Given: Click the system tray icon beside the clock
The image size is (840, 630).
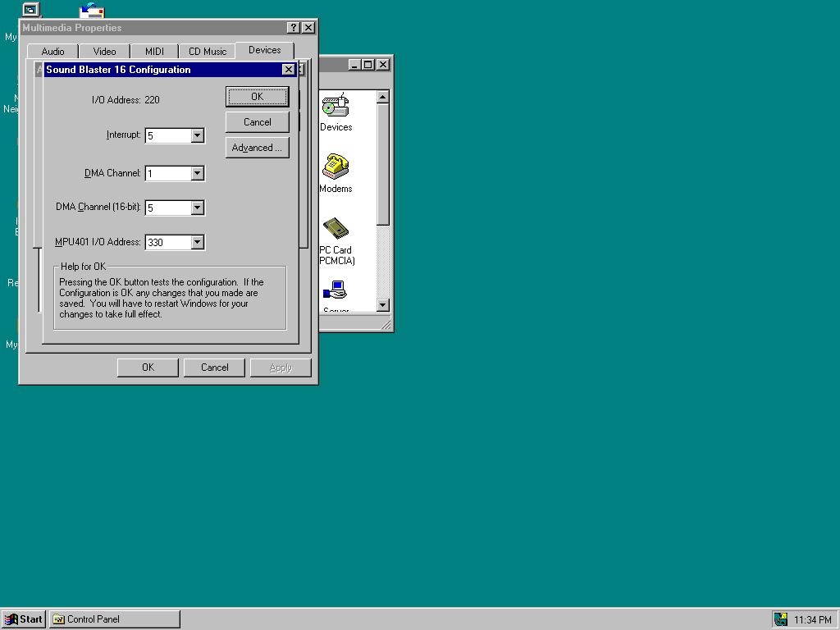Looking at the screenshot, I should [780, 619].
